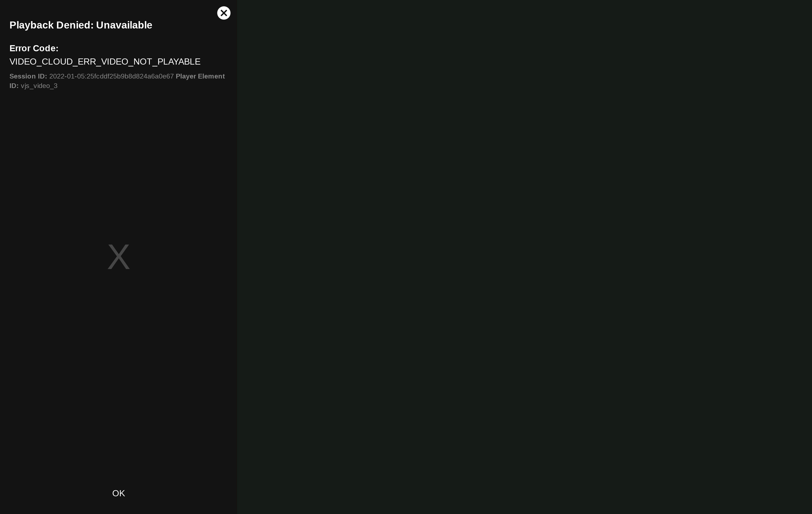Click the empty dark video area on right
Viewport: 812px width, 514px height.
pos(524,257)
